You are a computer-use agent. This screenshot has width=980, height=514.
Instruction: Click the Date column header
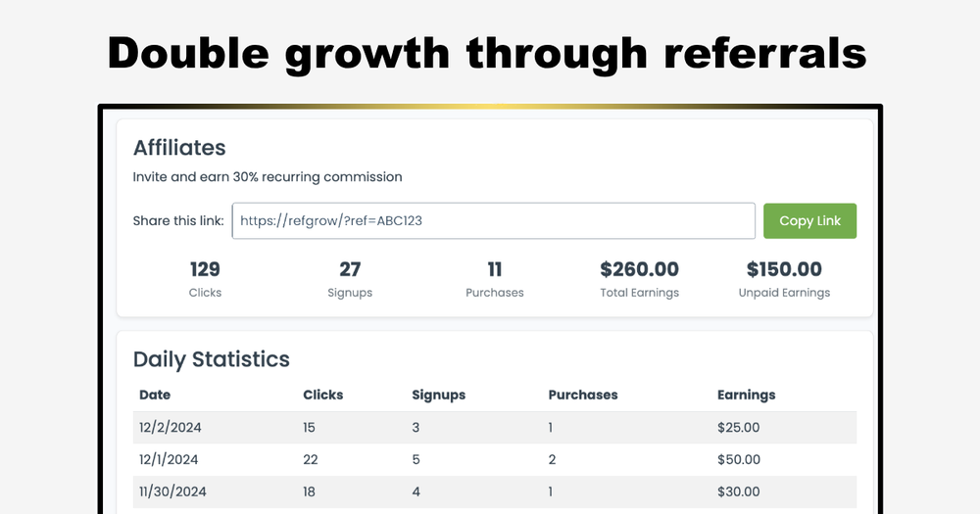pyautogui.click(x=155, y=395)
